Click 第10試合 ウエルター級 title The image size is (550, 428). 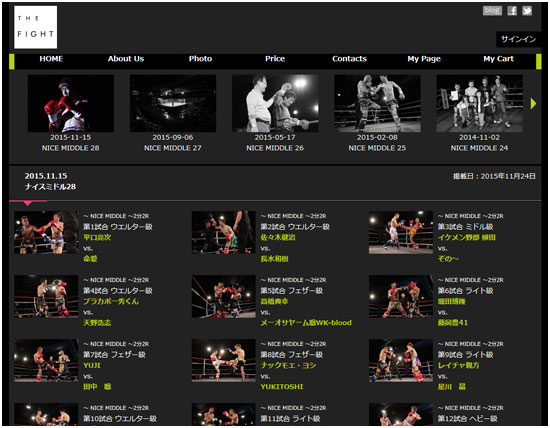click(x=120, y=419)
